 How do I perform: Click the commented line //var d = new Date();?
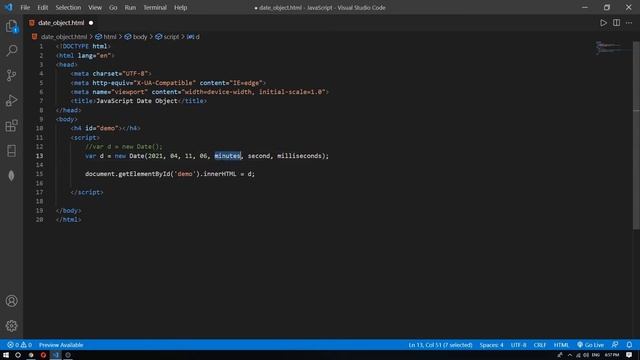point(124,147)
